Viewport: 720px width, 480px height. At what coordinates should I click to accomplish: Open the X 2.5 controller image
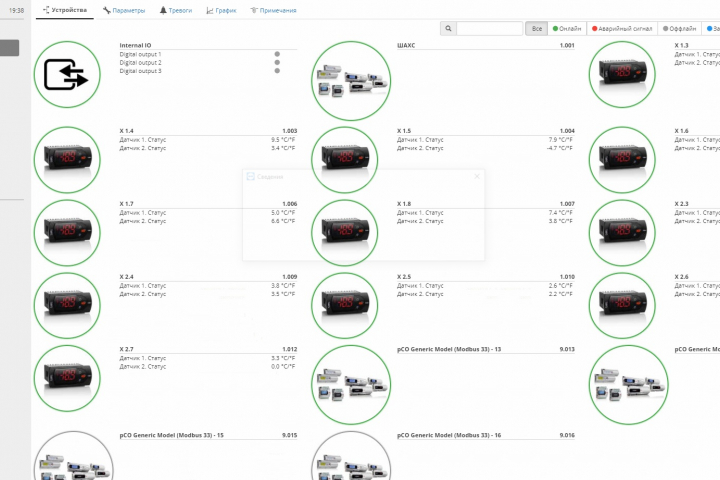coord(345,306)
